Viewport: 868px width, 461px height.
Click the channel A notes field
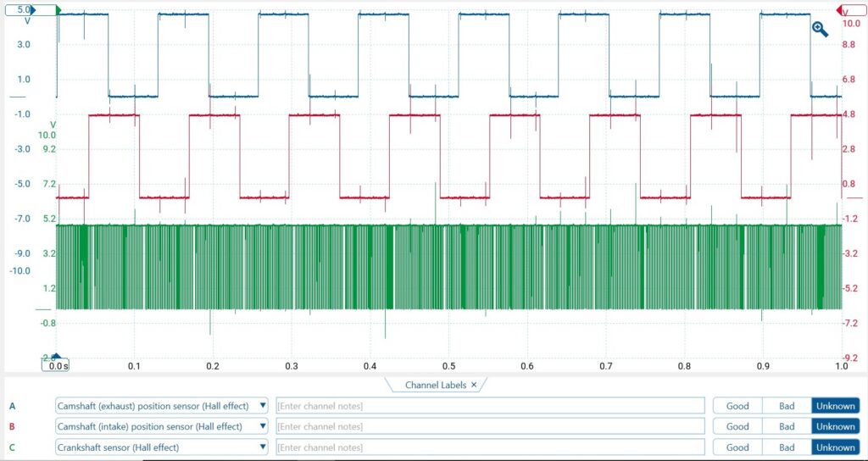(490, 406)
